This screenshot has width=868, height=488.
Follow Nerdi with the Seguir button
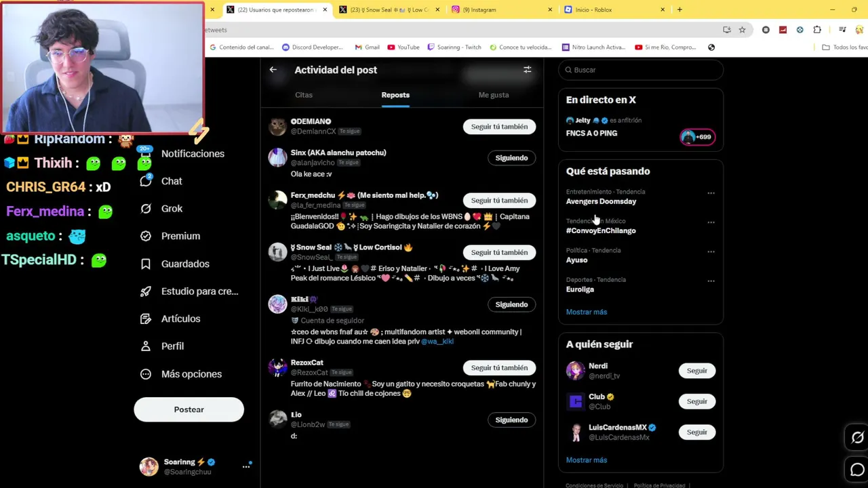click(696, 371)
